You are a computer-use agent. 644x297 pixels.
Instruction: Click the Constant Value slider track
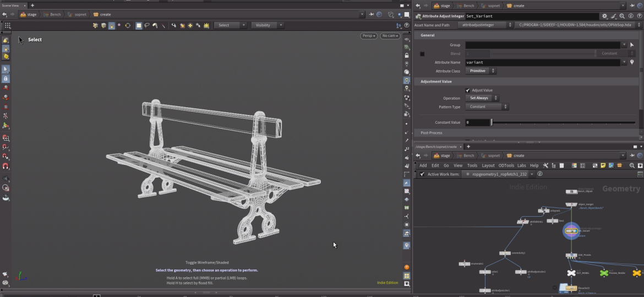coord(561,123)
